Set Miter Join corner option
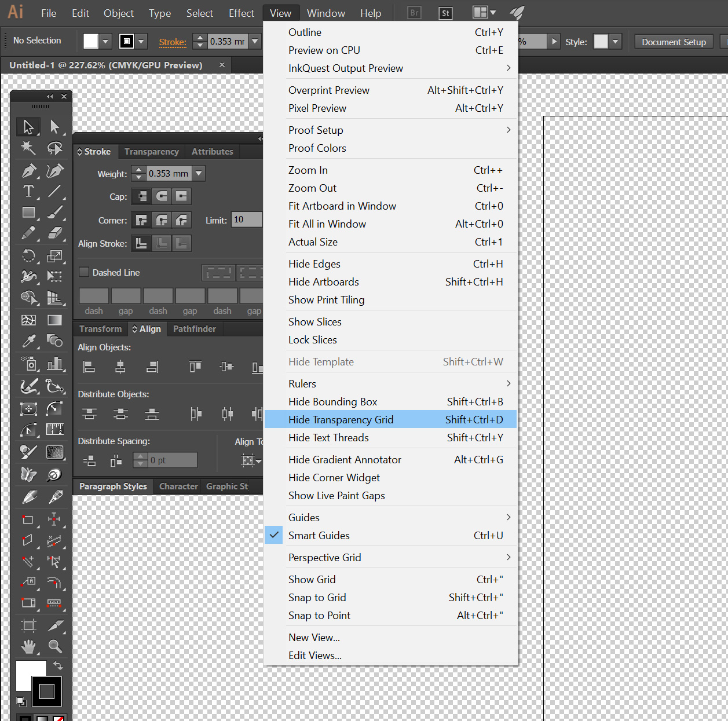Viewport: 728px width, 721px height. [142, 220]
